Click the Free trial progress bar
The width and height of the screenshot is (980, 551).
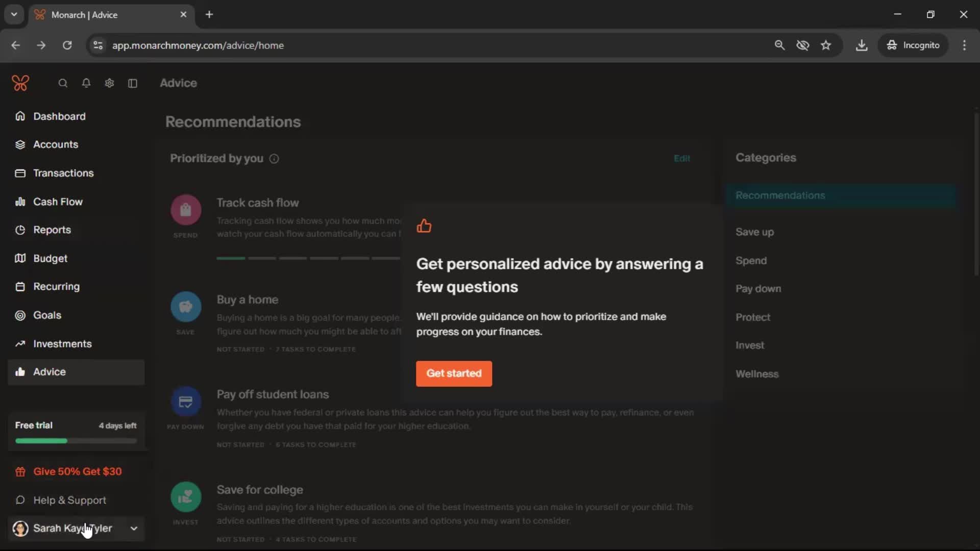(x=76, y=441)
